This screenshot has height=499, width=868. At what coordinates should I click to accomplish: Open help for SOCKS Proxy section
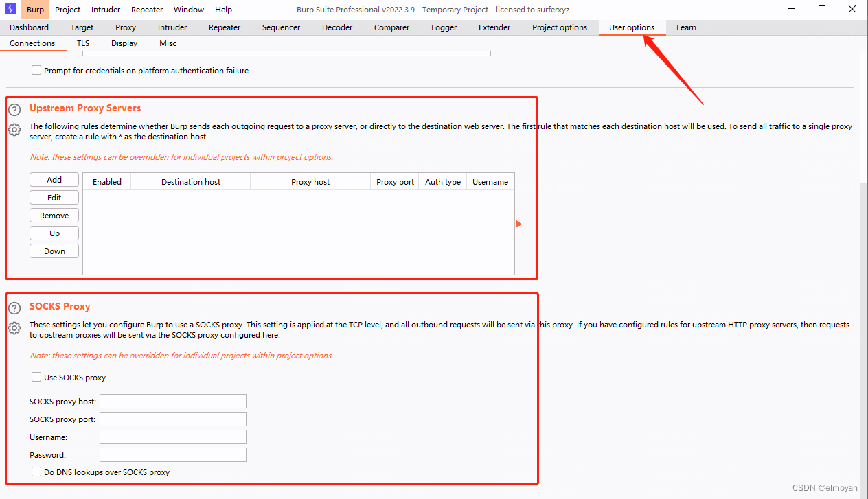14,308
